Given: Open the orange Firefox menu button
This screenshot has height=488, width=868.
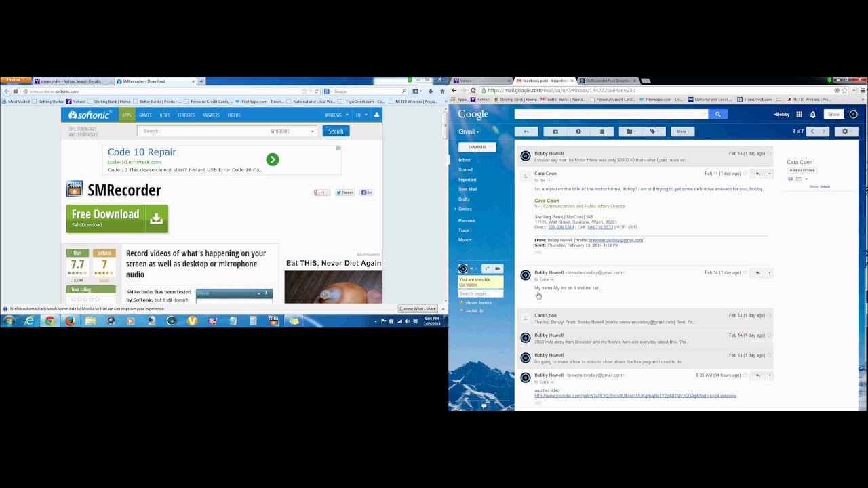Looking at the screenshot, I should [14, 80].
